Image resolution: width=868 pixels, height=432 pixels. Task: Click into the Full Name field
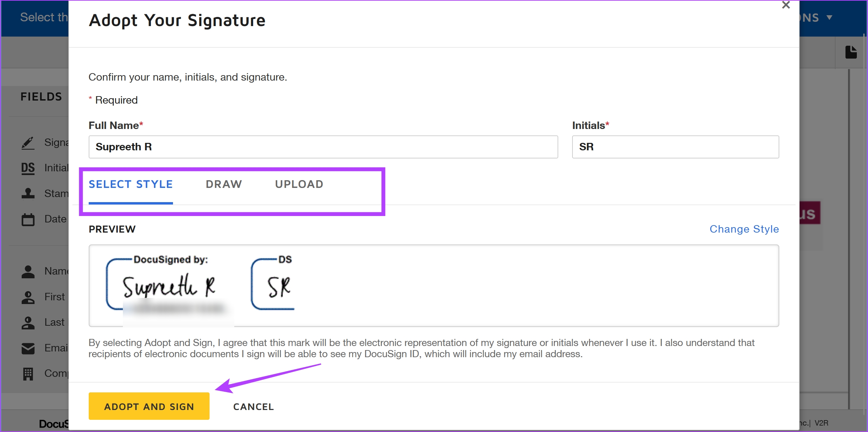coord(323,147)
